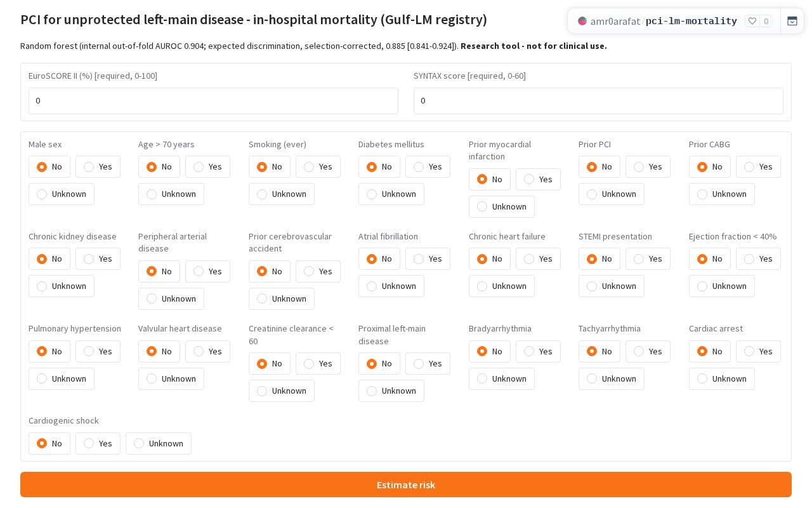812x508 pixels.
Task: Click the heart like icon
Action: click(752, 21)
